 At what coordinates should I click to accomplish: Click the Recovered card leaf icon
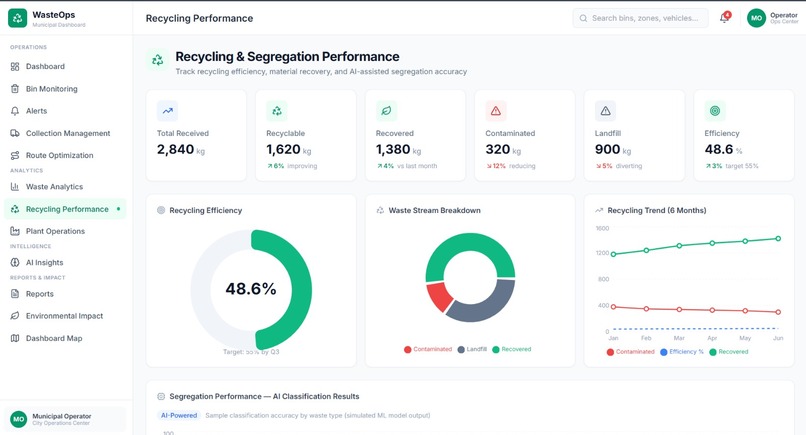point(386,111)
